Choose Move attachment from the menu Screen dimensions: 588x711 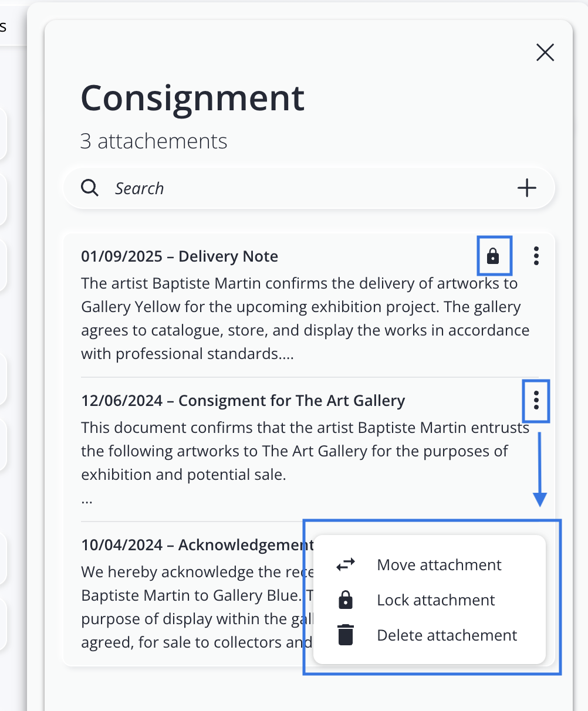pos(439,565)
